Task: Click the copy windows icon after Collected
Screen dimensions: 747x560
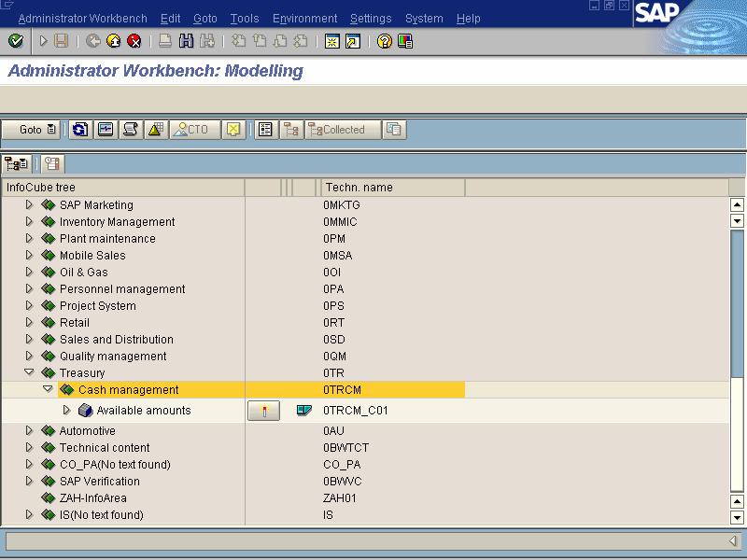Action: [x=394, y=130]
